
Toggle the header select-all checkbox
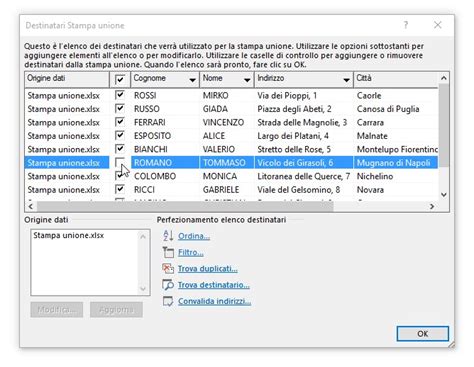[120, 79]
